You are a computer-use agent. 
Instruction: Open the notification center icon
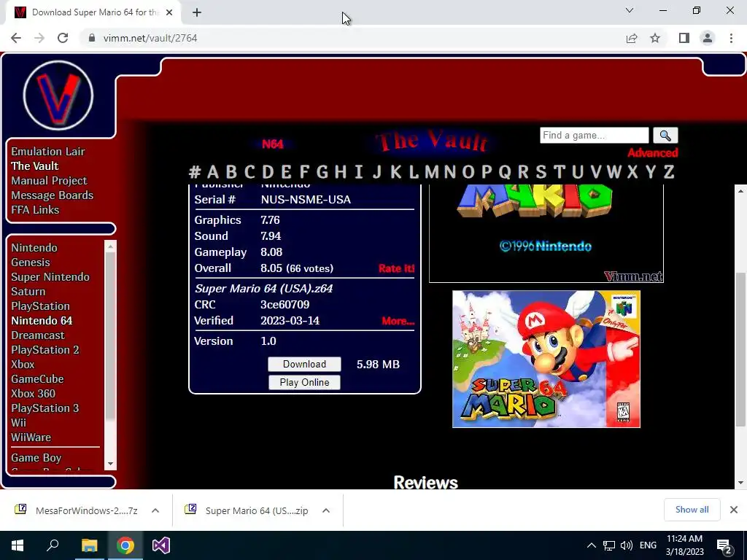(724, 546)
